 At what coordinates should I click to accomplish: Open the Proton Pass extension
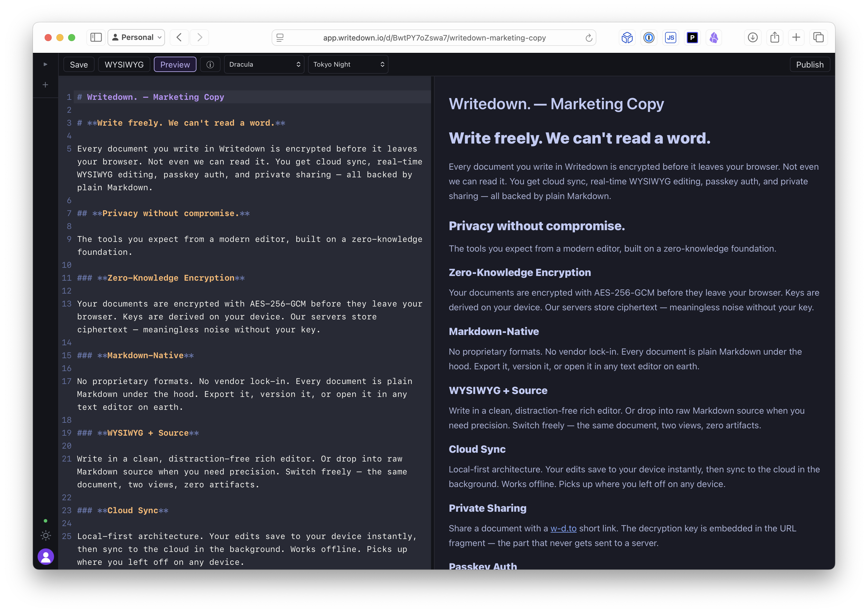point(692,37)
